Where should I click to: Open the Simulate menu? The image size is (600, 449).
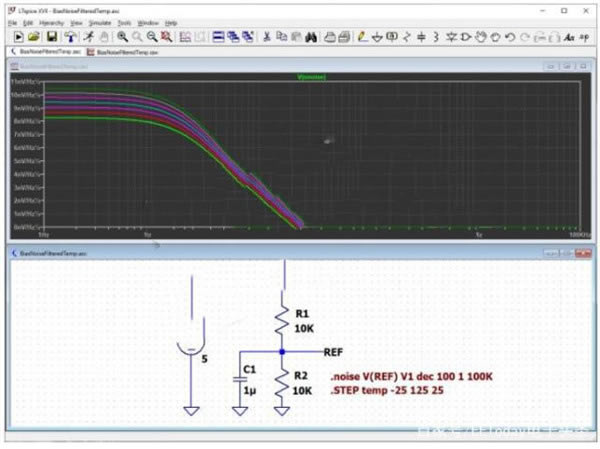coord(99,21)
